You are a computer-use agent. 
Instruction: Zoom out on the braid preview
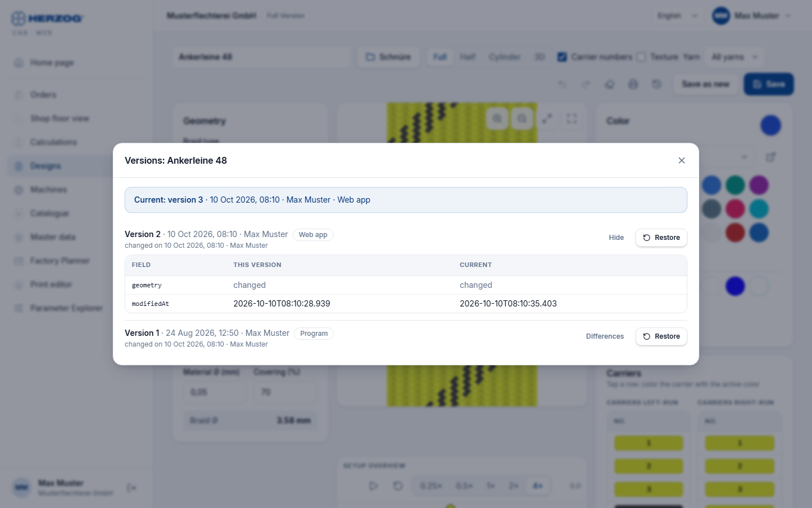[522, 119]
